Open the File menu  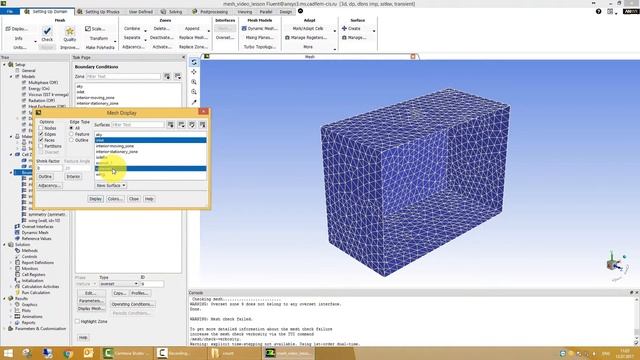point(10,11)
